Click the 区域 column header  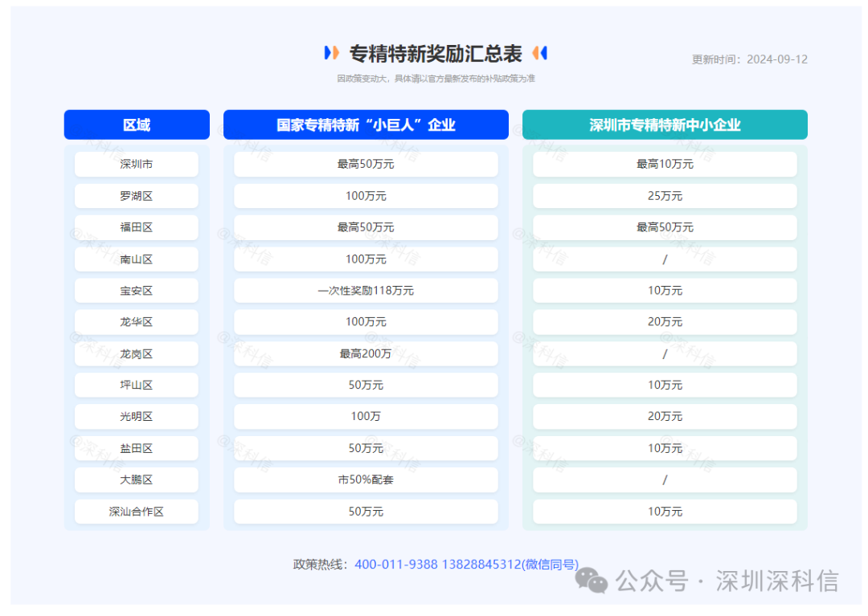coord(137,124)
